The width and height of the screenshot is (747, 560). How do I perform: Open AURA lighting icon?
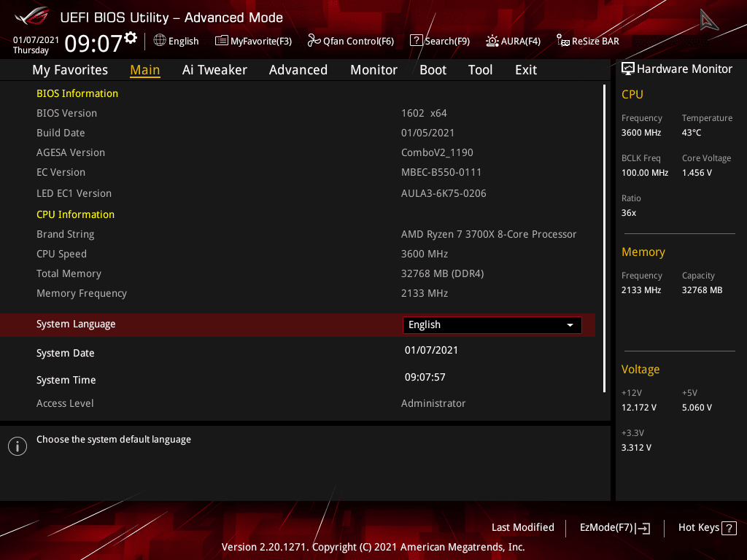pyautogui.click(x=492, y=41)
